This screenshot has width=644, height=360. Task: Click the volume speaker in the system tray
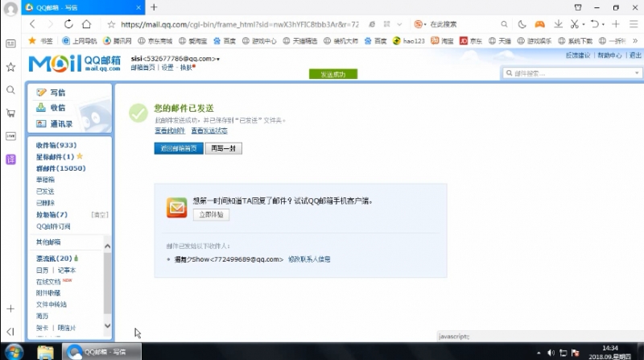pyautogui.click(x=551, y=353)
